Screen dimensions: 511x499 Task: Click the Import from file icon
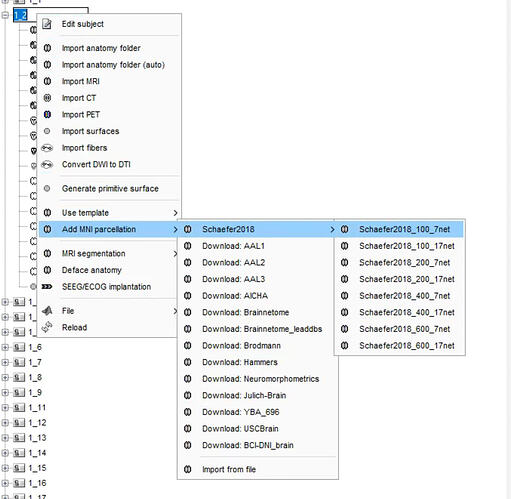[x=188, y=469]
